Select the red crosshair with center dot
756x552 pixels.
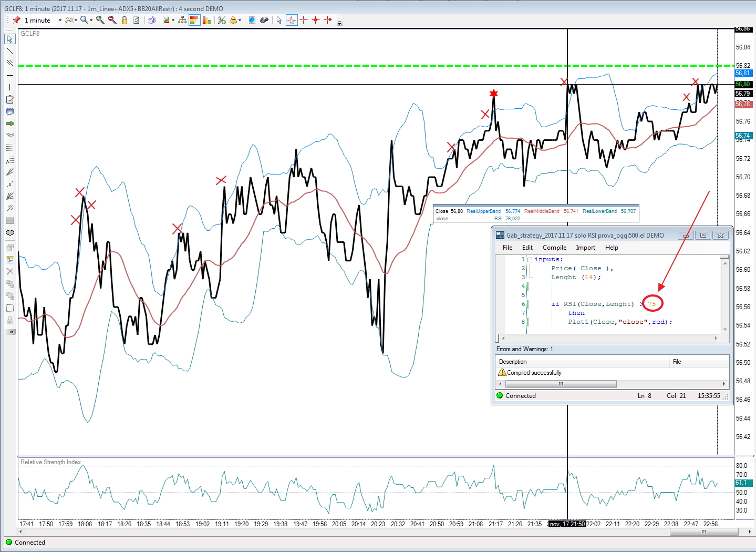click(316, 20)
